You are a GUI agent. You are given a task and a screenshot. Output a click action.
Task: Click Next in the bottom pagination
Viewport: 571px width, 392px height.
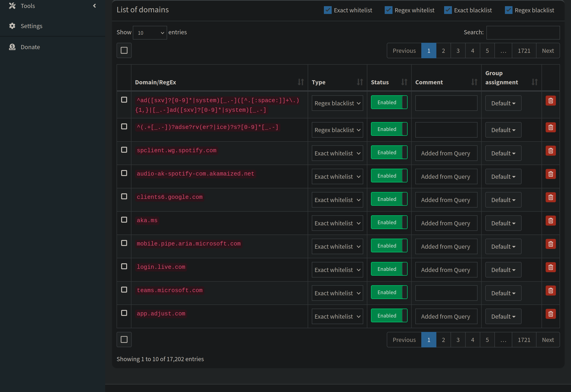point(548,340)
